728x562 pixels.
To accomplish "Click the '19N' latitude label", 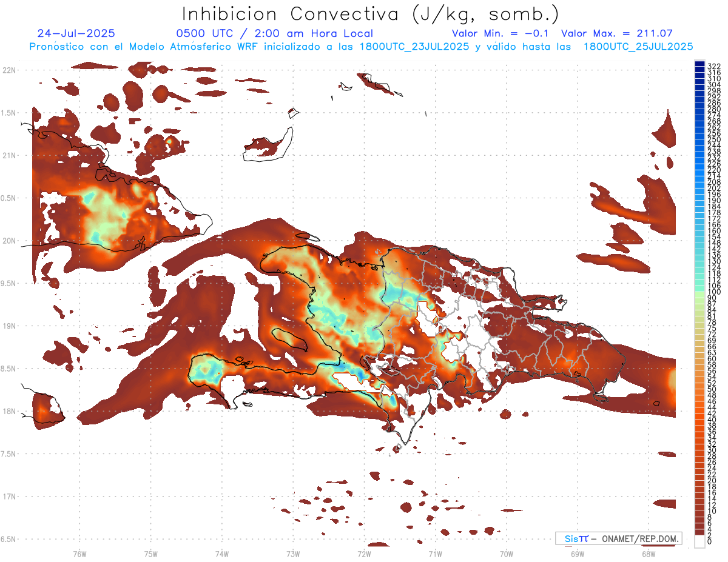I will (9, 326).
